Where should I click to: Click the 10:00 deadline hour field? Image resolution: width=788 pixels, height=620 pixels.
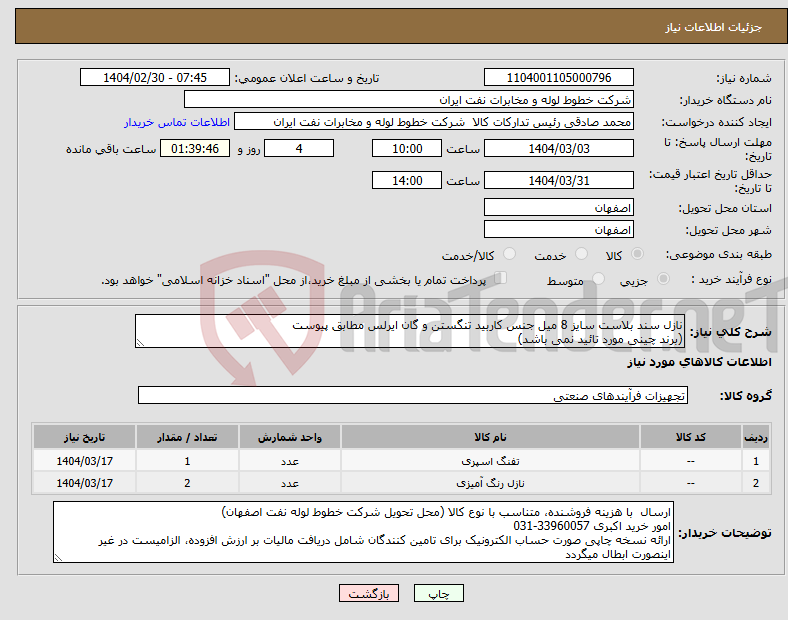[407, 148]
